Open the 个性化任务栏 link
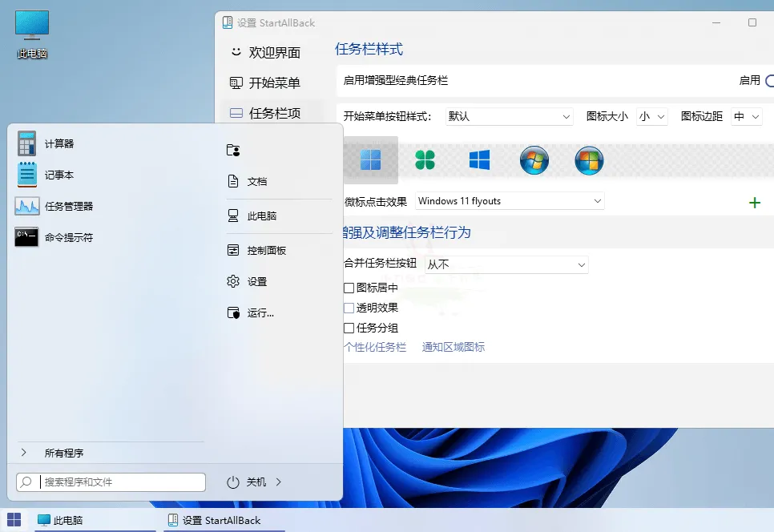The height and width of the screenshot is (532, 774). tap(376, 346)
